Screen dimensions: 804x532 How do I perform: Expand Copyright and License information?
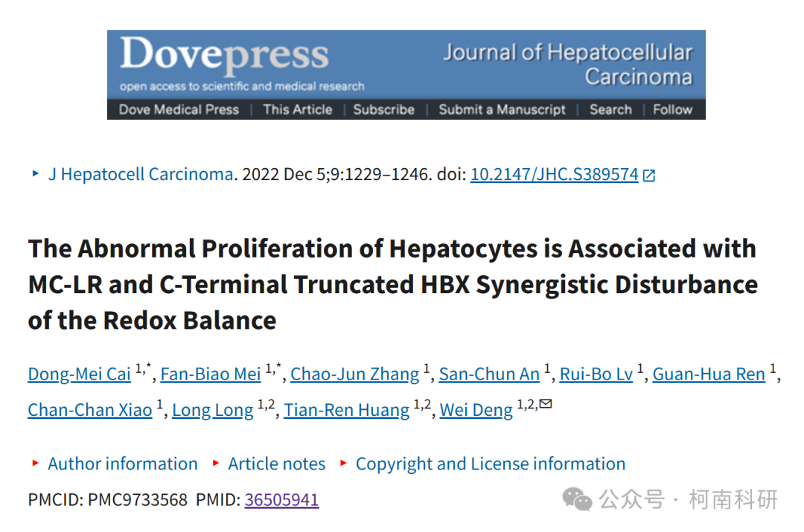coord(491,464)
